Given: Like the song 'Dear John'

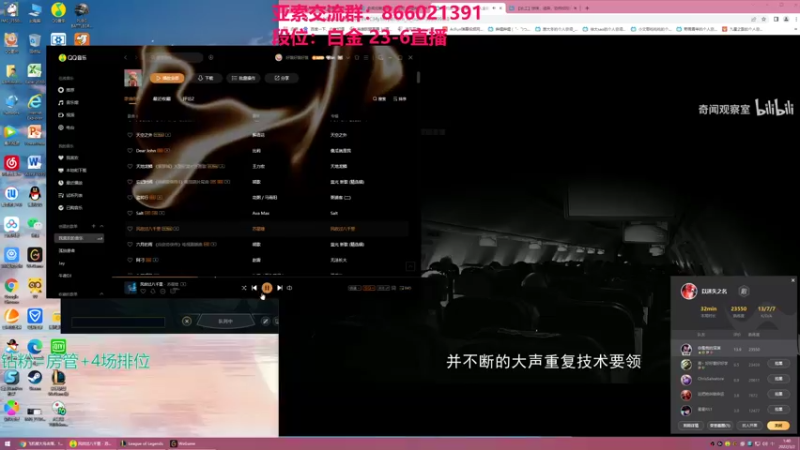Looking at the screenshot, I should (130, 151).
